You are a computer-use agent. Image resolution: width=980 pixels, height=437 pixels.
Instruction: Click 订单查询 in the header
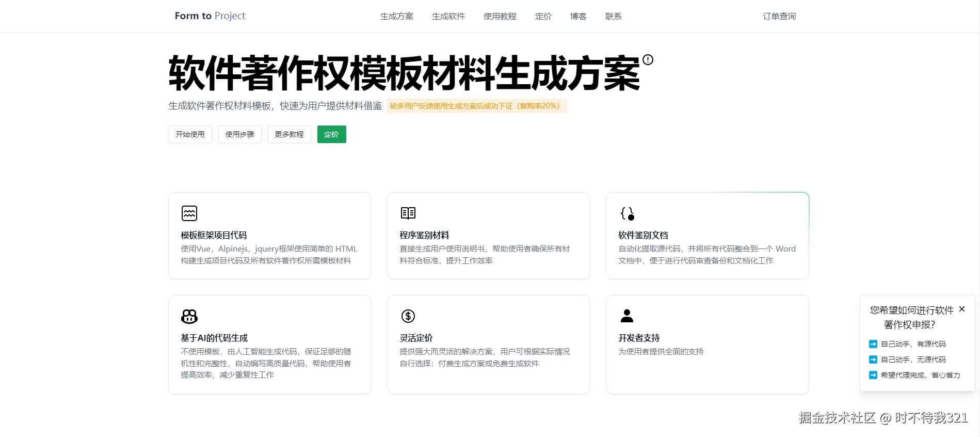click(779, 17)
